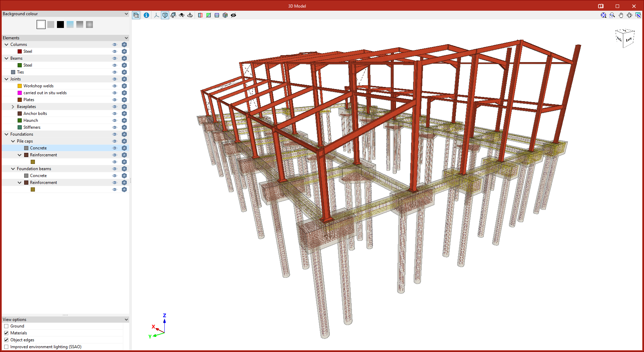
Task: Click the cube icon on Baseplates row
Action: pos(124,107)
